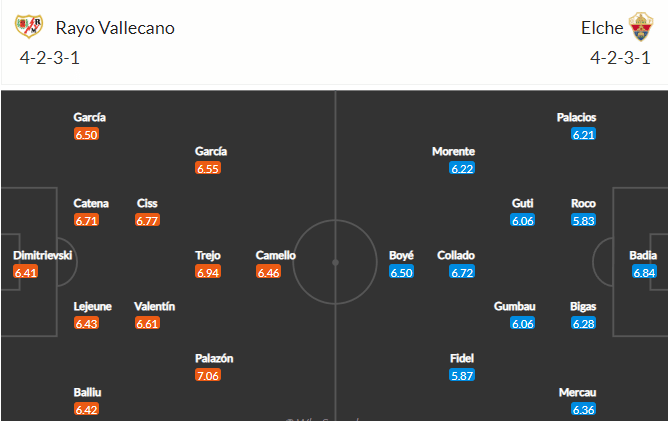Click Balliu's 6.42 rating badge
The width and height of the screenshot is (668, 421).
pyautogui.click(x=86, y=409)
